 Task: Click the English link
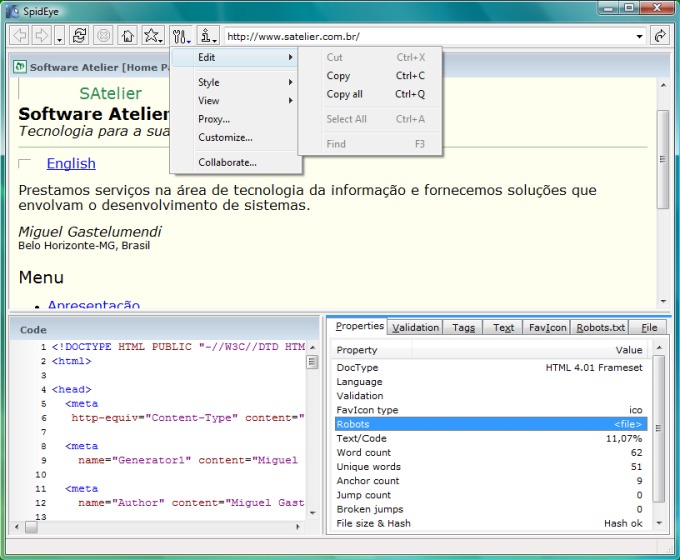pyautogui.click(x=71, y=164)
